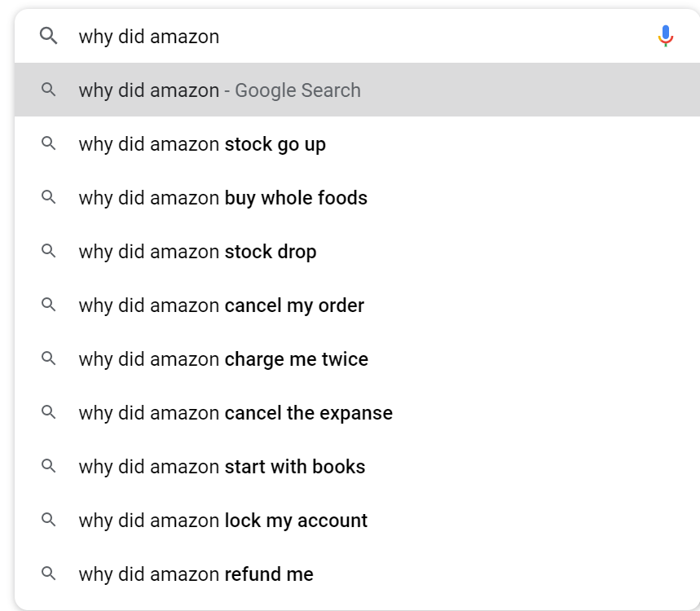
Task: Click the microphone voice search icon
Action: pos(665,36)
